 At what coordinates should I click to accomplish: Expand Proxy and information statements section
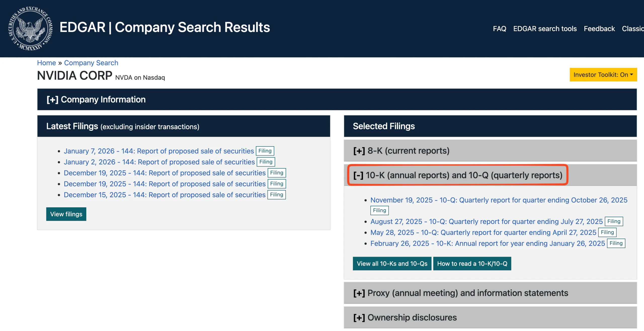[x=460, y=293]
